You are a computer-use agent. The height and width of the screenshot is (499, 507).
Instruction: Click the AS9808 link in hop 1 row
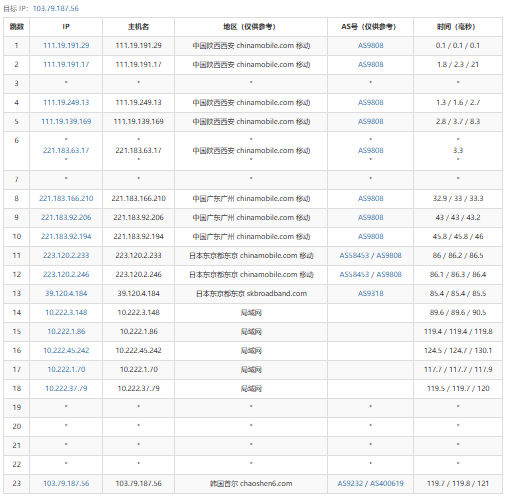tap(370, 45)
